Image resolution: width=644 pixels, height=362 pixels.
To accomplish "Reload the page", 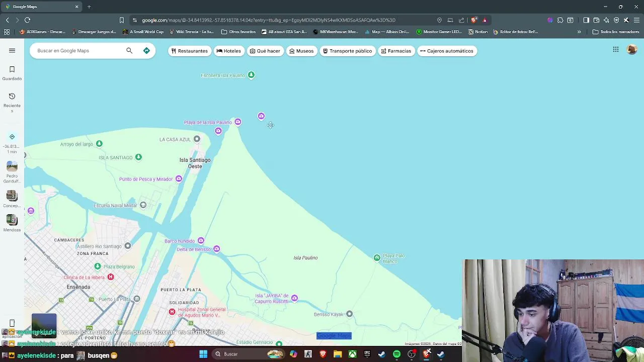I will pos(27,20).
